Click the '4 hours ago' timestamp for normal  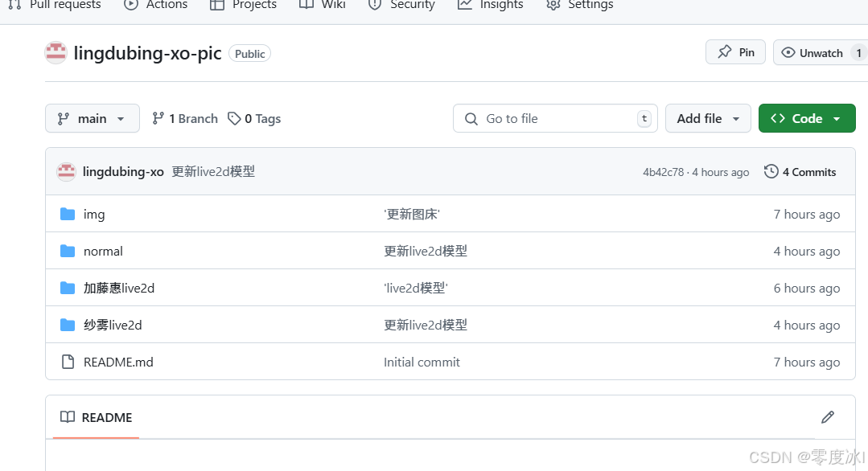[807, 252]
